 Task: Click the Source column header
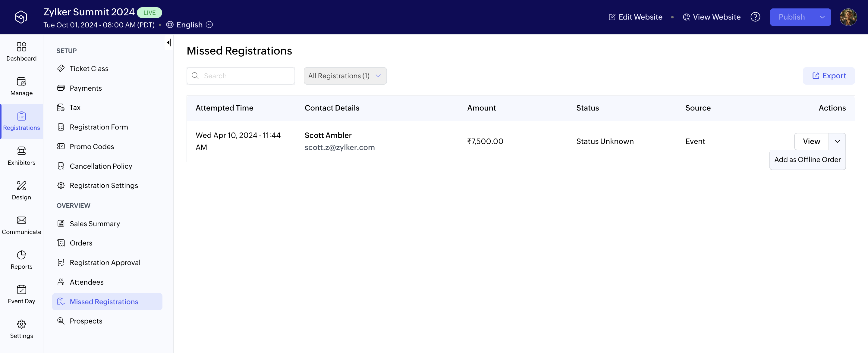[698, 108]
